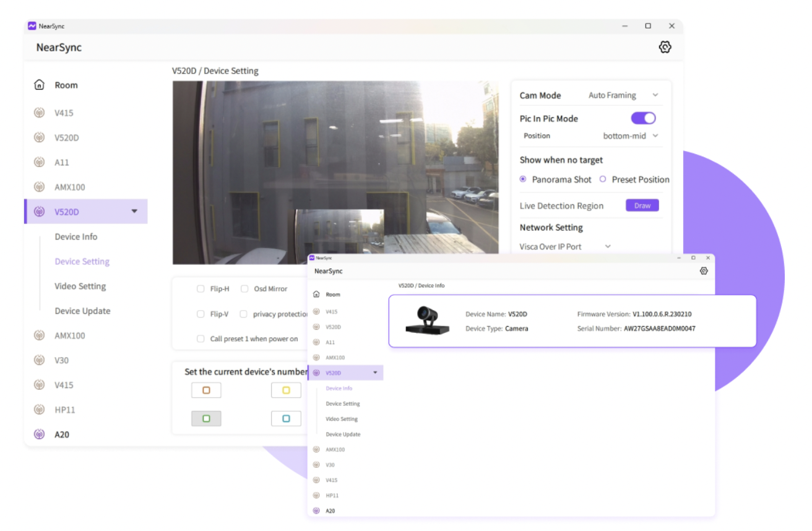Open Video Setting in small window sidebar
The width and height of the screenshot is (812, 531).
click(x=342, y=419)
